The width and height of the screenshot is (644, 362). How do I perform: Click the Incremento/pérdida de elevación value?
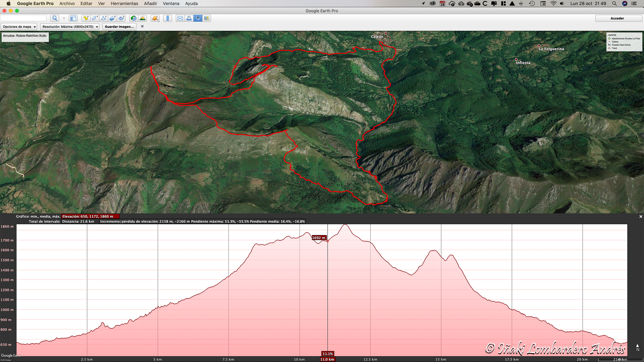coord(145,221)
